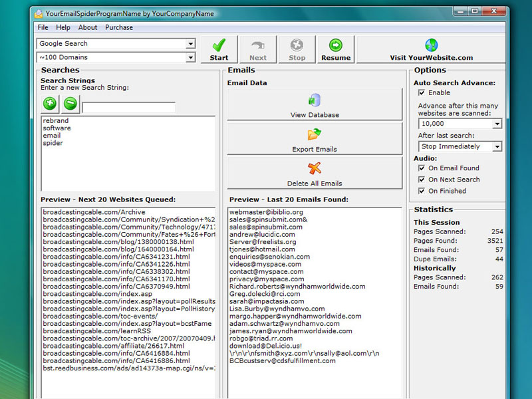This screenshot has height=399, width=532.
Task: Click the globe icon for Visit YourWebsite.com
Action: click(431, 45)
